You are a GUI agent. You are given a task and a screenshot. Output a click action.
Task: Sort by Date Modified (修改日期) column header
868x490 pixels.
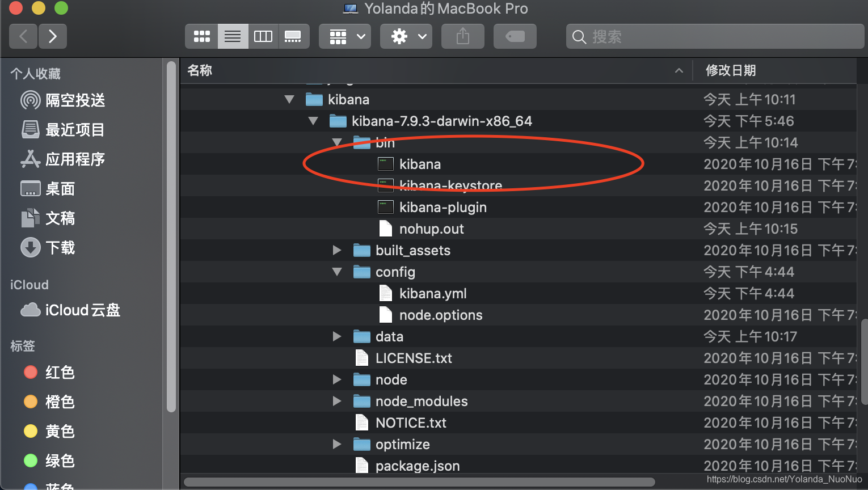click(x=731, y=70)
